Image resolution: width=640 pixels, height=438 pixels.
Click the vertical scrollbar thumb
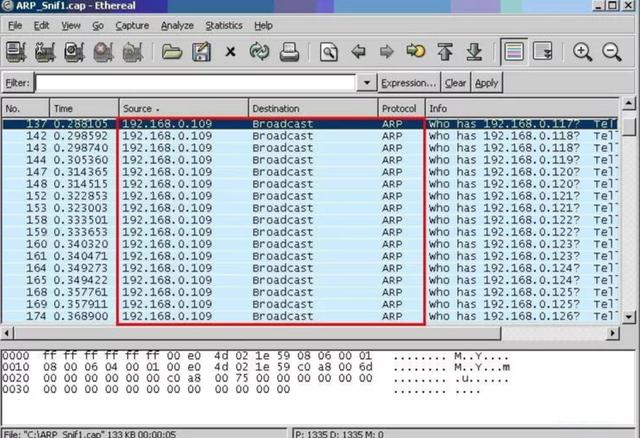point(629,126)
